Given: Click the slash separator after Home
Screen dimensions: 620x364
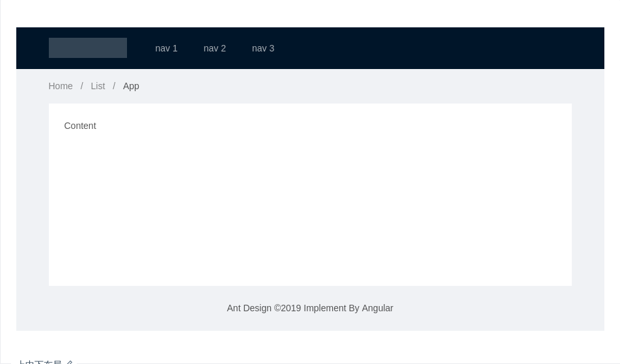Looking at the screenshot, I should (81, 86).
